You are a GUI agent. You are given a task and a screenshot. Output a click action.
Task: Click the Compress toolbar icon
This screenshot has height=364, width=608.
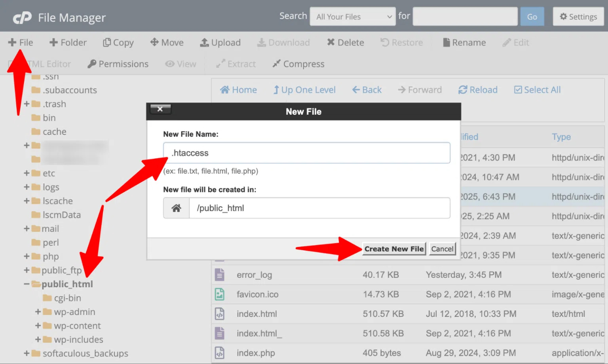(x=276, y=64)
